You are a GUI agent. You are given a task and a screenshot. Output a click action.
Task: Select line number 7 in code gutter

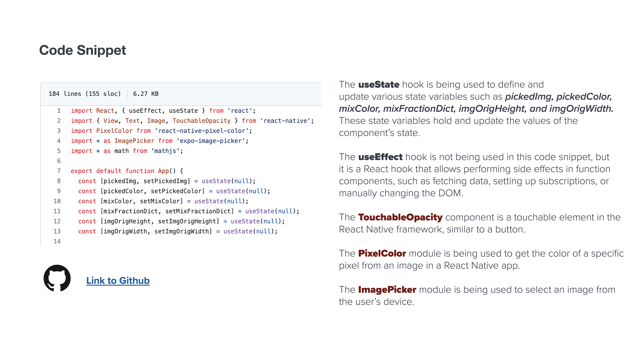coord(59,171)
